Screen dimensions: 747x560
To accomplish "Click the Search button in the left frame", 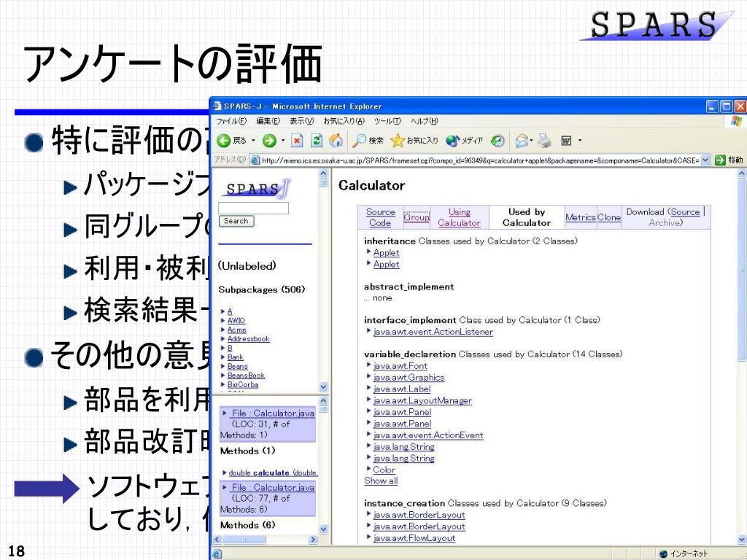I will point(236,221).
